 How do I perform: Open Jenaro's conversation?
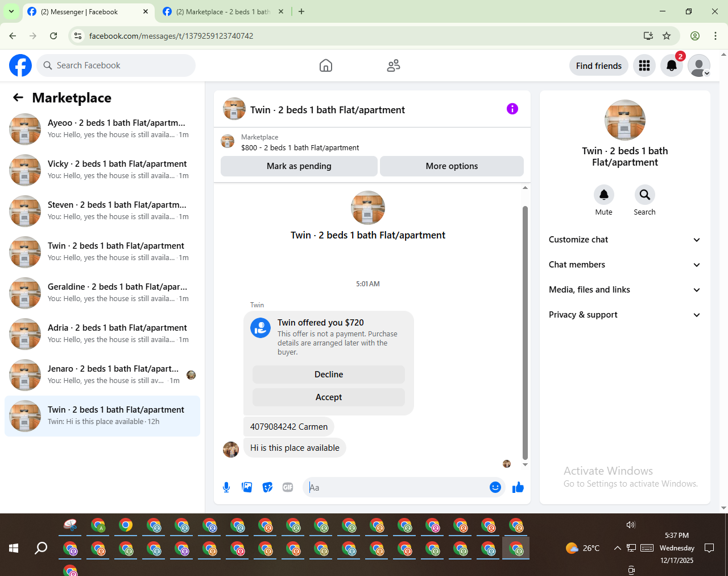point(102,375)
